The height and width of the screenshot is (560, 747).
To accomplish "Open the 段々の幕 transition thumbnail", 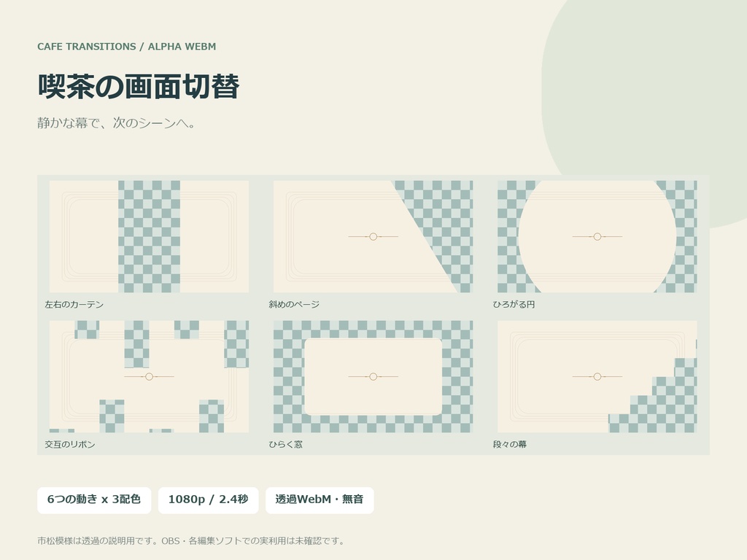I will point(597,377).
